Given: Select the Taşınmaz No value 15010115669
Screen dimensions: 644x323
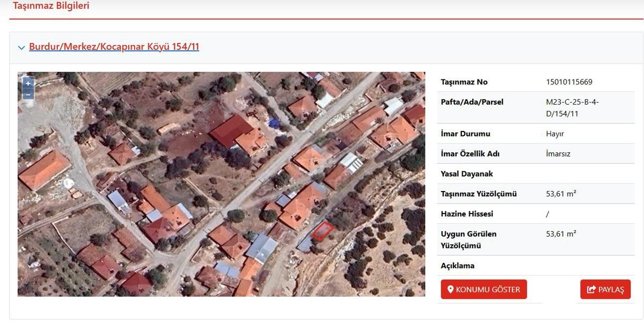Looking at the screenshot, I should [569, 82].
